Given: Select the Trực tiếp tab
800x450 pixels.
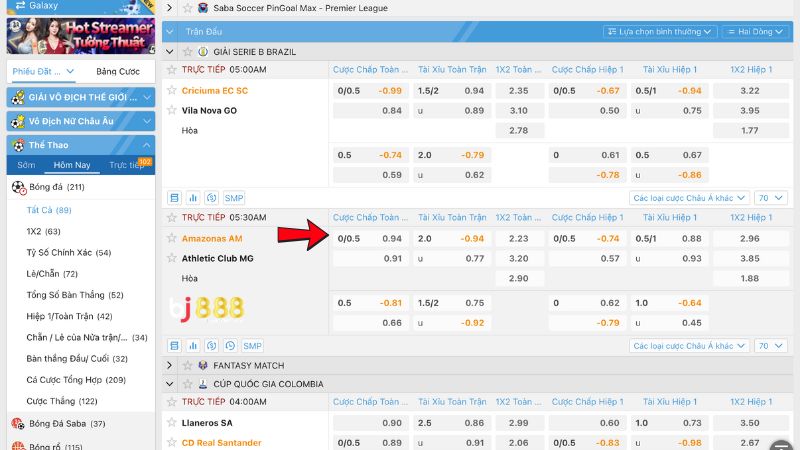Looking at the screenshot, I should [x=128, y=165].
